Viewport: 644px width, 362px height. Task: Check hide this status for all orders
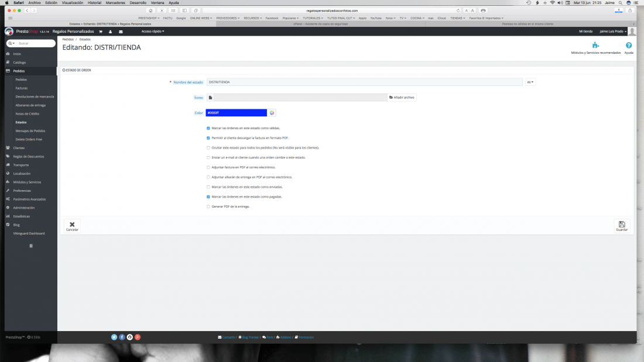click(x=208, y=148)
